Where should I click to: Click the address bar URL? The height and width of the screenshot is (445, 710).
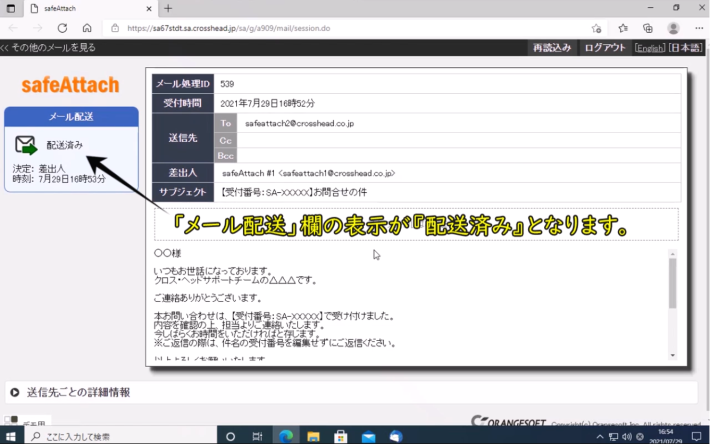[229, 28]
